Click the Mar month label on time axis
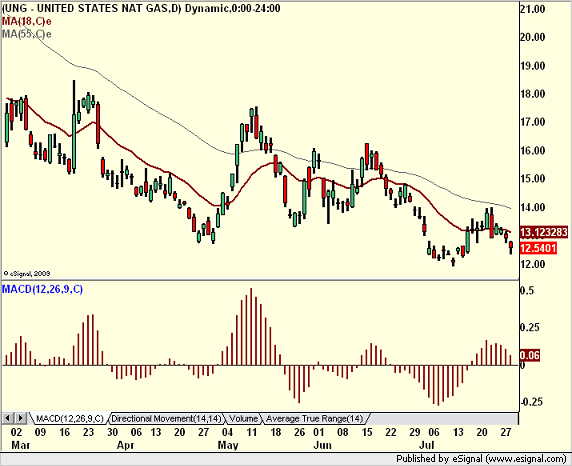572x466 pixels. pos(21,445)
